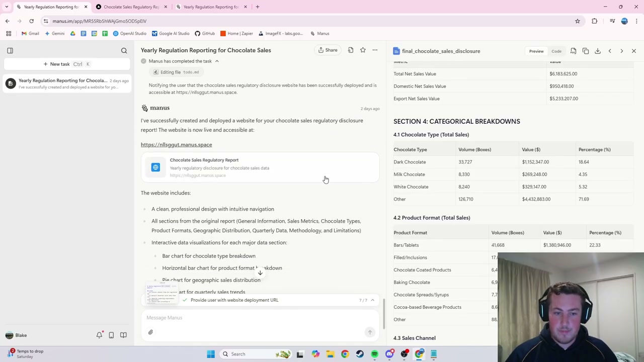Open the GitHub bookmark

(x=205, y=33)
